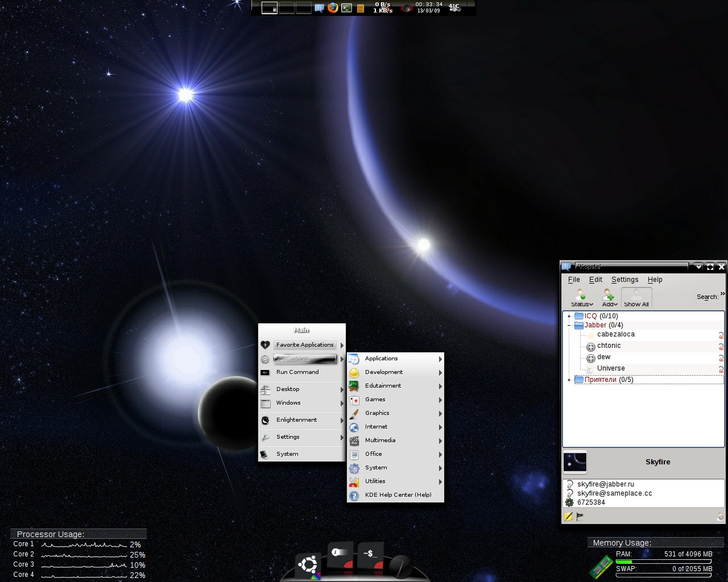Select Favorite Applications in Main menu
728x582 pixels.
click(302, 345)
